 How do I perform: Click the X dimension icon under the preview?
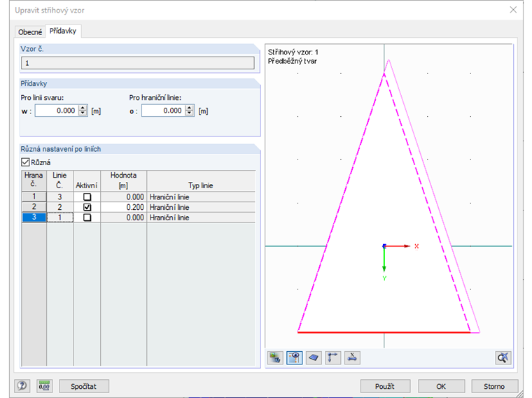(x=352, y=357)
